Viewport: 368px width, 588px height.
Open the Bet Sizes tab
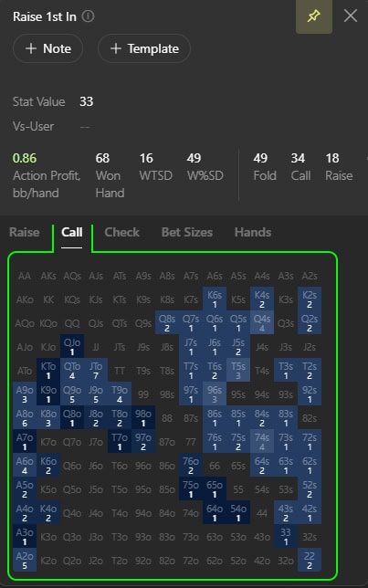pyautogui.click(x=187, y=232)
